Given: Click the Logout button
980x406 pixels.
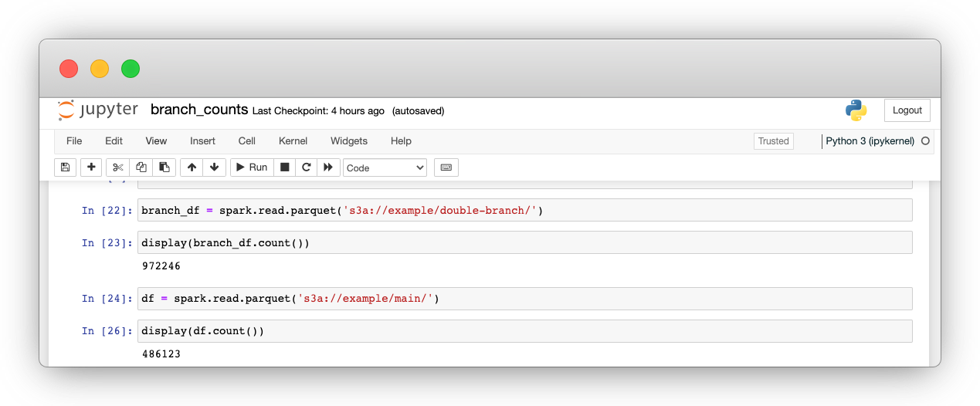Looking at the screenshot, I should 907,110.
